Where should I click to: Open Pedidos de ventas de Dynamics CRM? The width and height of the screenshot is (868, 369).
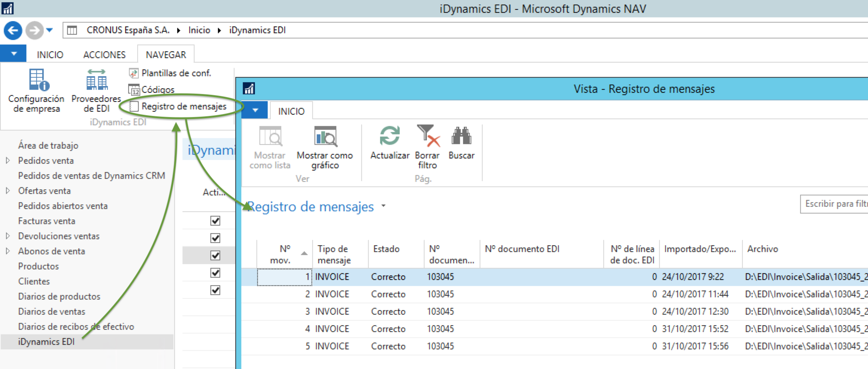pyautogui.click(x=92, y=175)
